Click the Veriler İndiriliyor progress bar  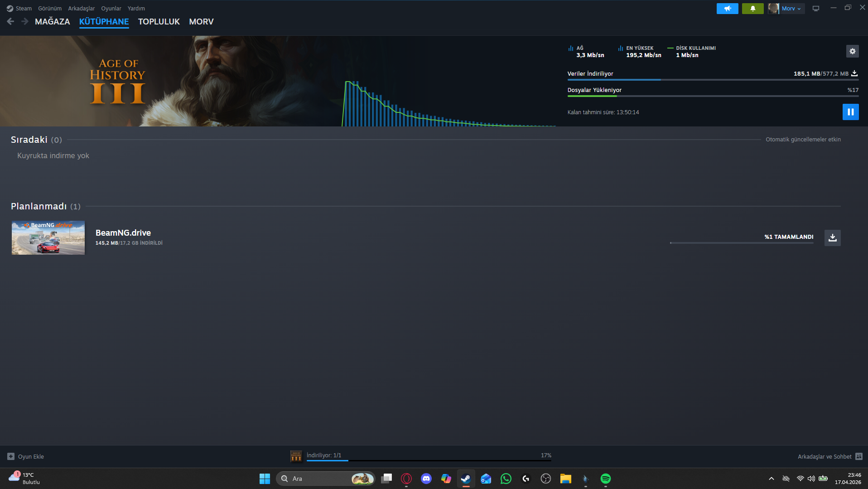tap(713, 80)
